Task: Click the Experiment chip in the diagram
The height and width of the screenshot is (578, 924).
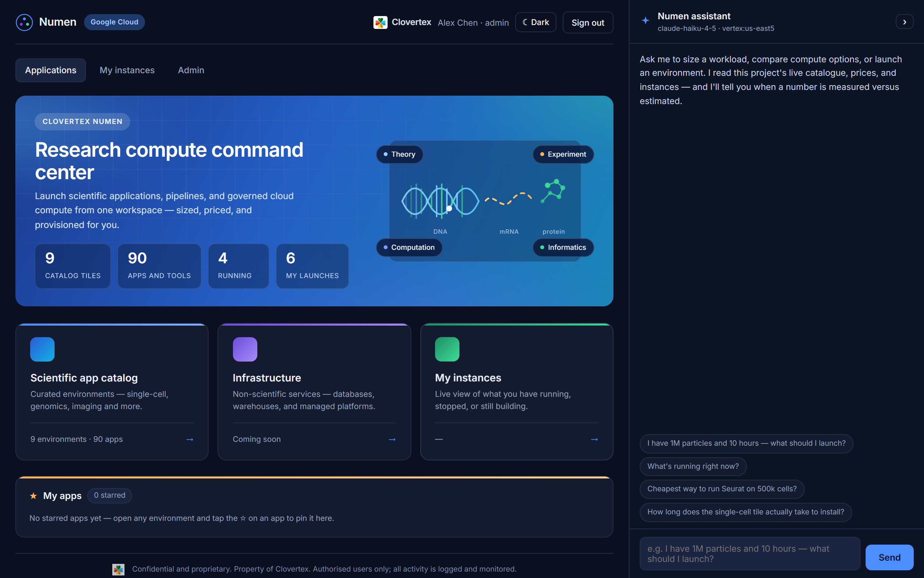Action: pos(563,154)
